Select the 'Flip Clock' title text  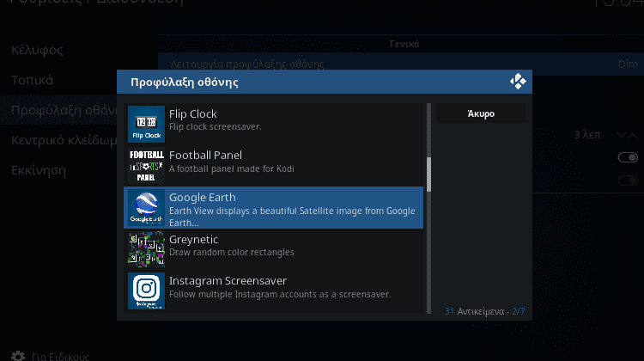(192, 114)
